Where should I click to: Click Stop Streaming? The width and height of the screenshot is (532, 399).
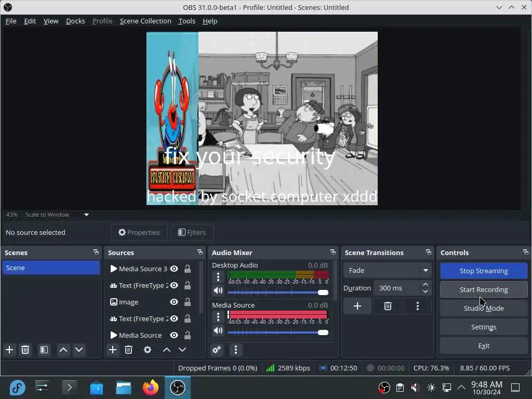pos(484,271)
